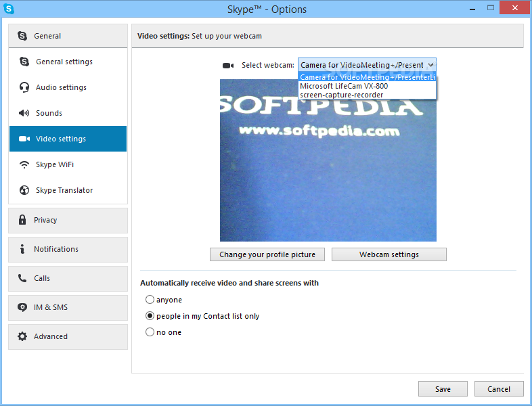Screen dimensions: 532x406
Task: Click the phone handset icon for Calls
Action: [x=22, y=278]
